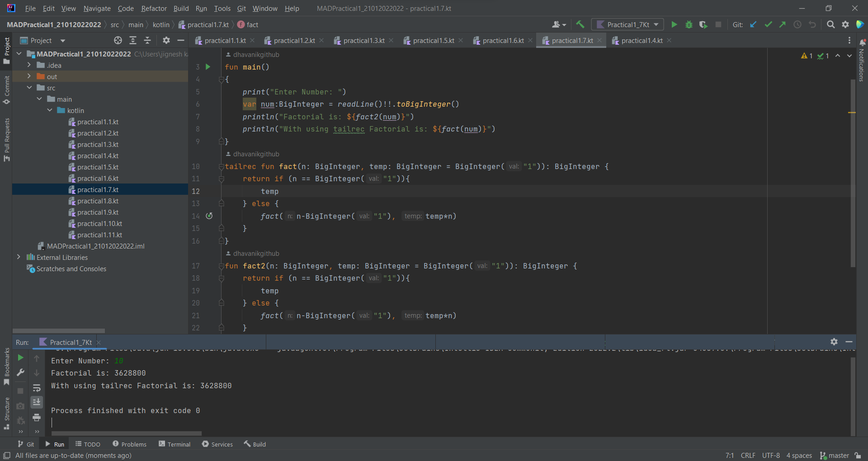Expand the External Libraries node
Screen dimensions: 868x461
pyautogui.click(x=18, y=257)
